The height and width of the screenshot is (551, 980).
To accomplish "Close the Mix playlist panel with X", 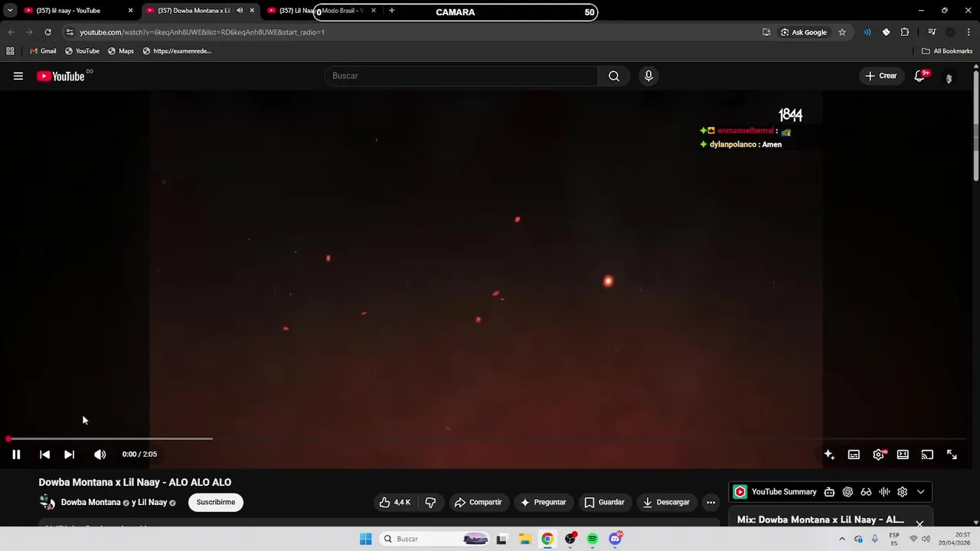I will tap(920, 524).
